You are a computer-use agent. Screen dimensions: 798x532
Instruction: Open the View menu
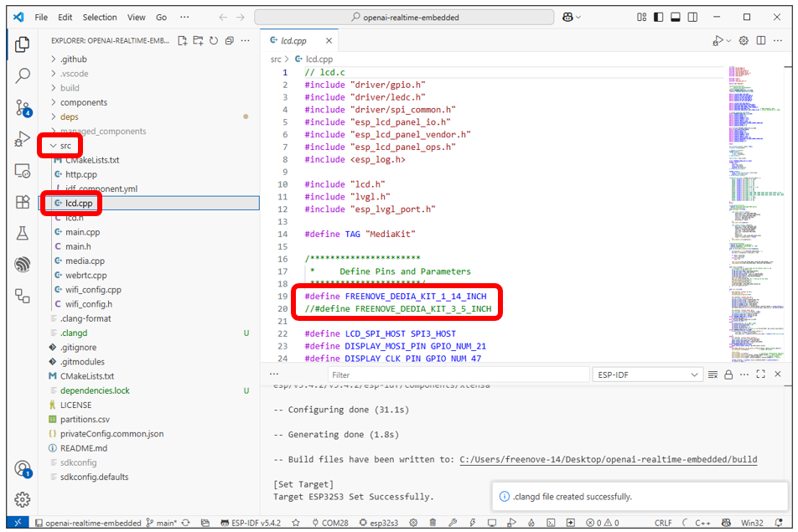pos(136,18)
